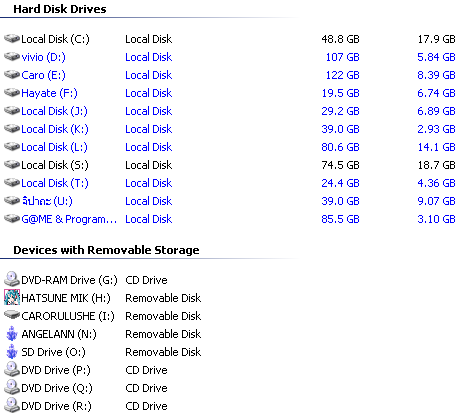Click the DVD Drive (Q:) disc icon

[12, 387]
